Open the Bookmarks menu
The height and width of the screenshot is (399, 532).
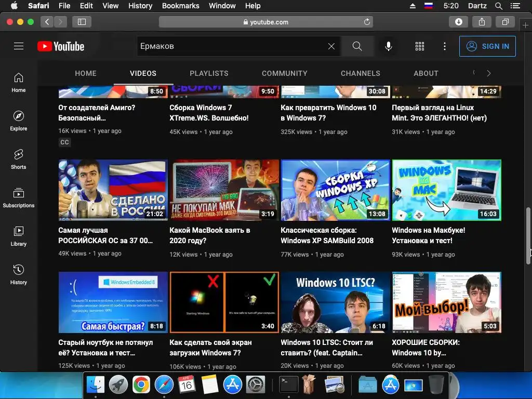click(x=180, y=6)
